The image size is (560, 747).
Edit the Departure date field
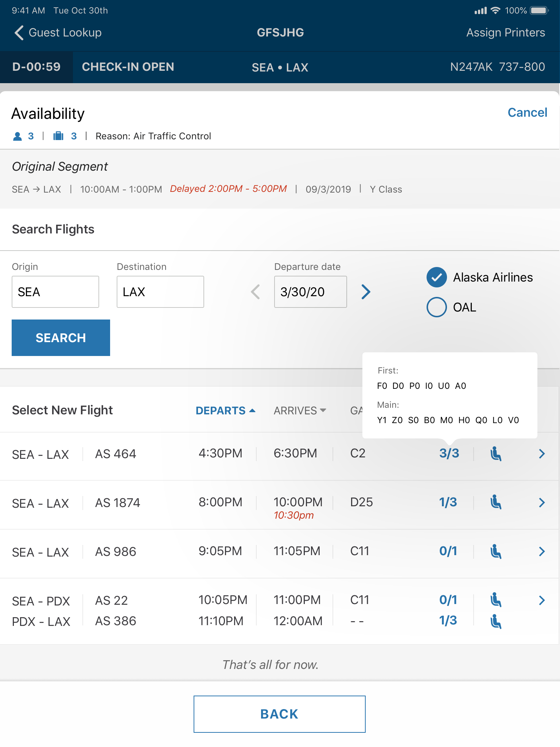click(x=311, y=292)
